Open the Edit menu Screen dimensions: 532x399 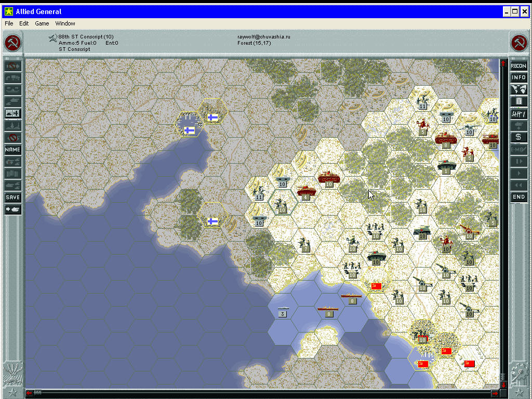pyautogui.click(x=24, y=23)
